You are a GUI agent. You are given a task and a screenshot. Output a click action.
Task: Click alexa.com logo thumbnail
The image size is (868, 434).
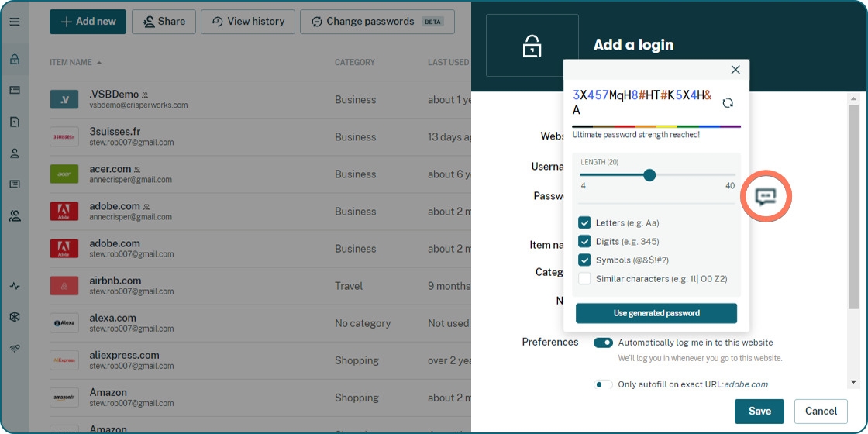pos(64,322)
